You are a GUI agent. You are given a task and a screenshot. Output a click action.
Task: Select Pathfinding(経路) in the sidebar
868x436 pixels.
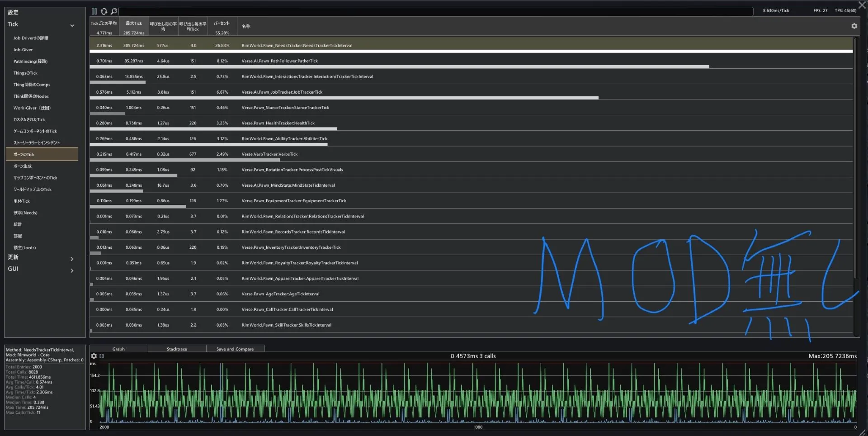click(x=30, y=62)
